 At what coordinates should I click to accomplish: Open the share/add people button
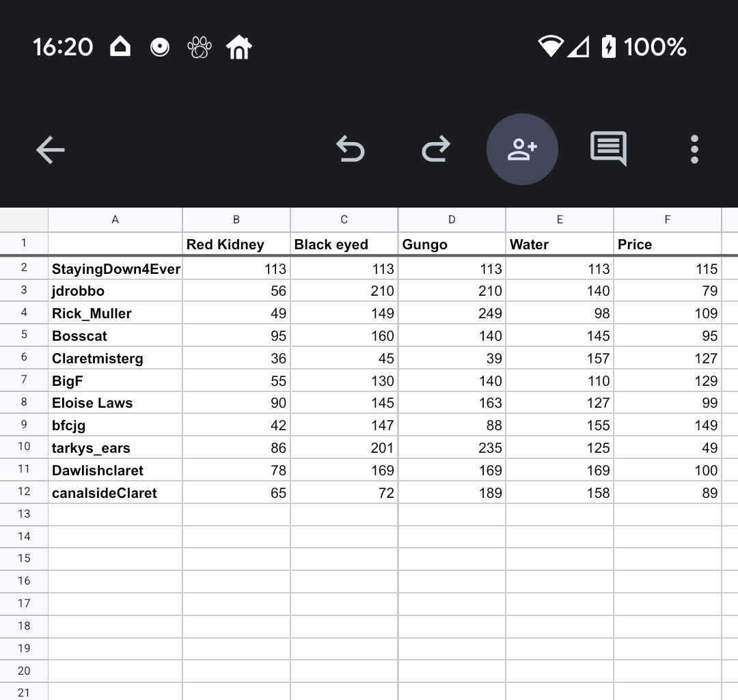522,149
